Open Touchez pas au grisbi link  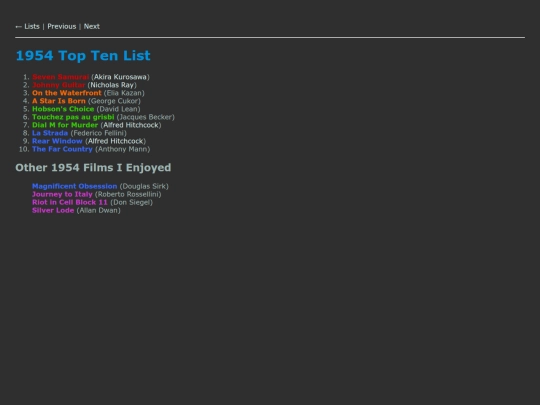73,117
